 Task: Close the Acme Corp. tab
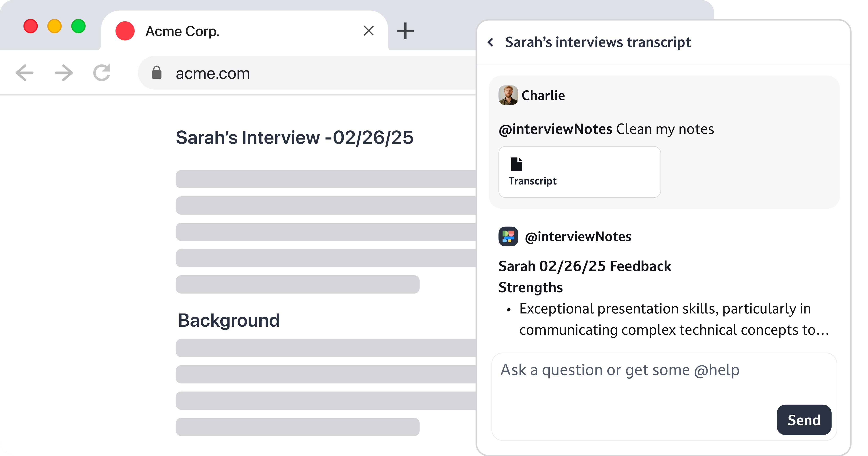369,31
